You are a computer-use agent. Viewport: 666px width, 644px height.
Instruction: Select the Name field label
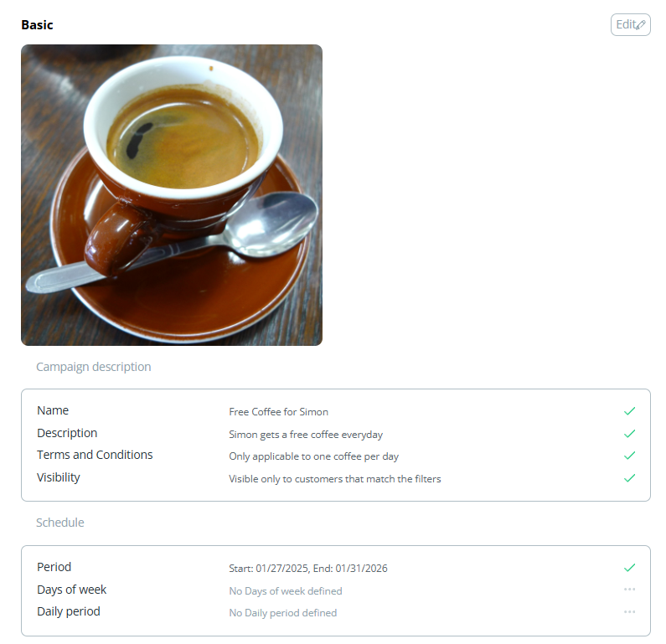tap(53, 411)
